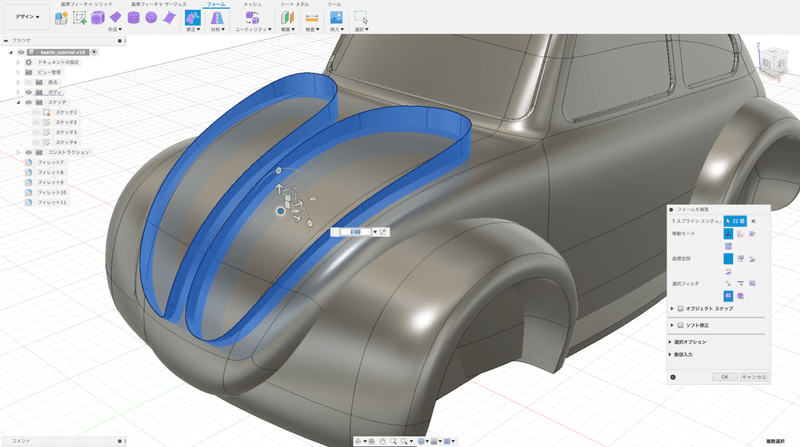800x447 pixels.
Task: Click the Insert image toolbar icon
Action: click(x=336, y=18)
